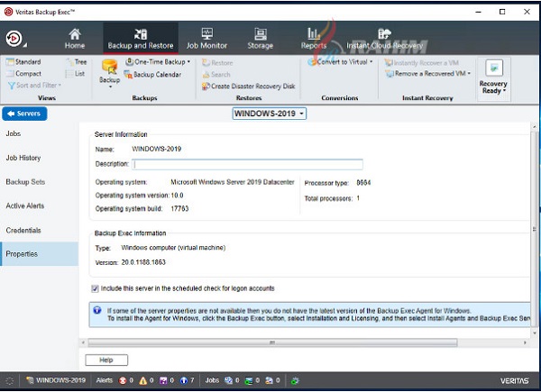Click the horizontal scrollbar thumb
This screenshot has height=392, width=541.
tap(272, 342)
